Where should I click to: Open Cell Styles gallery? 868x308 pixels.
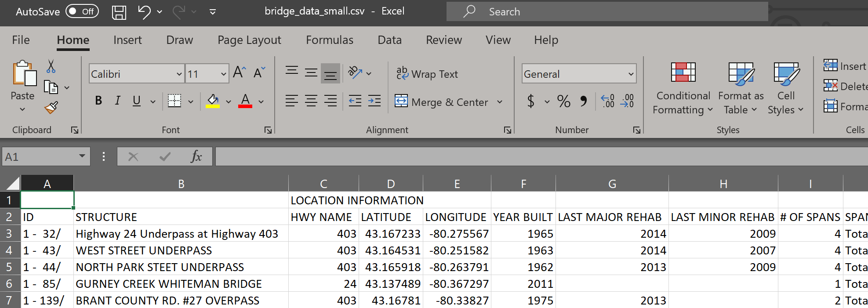click(x=786, y=89)
